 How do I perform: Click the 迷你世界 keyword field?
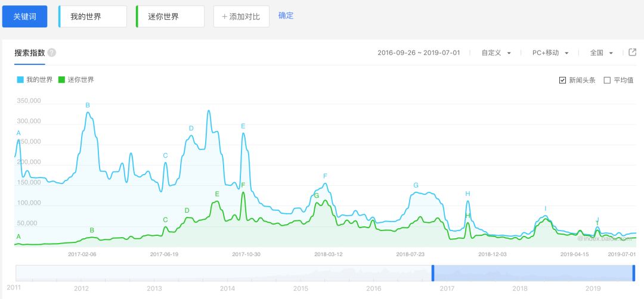pyautogui.click(x=170, y=17)
